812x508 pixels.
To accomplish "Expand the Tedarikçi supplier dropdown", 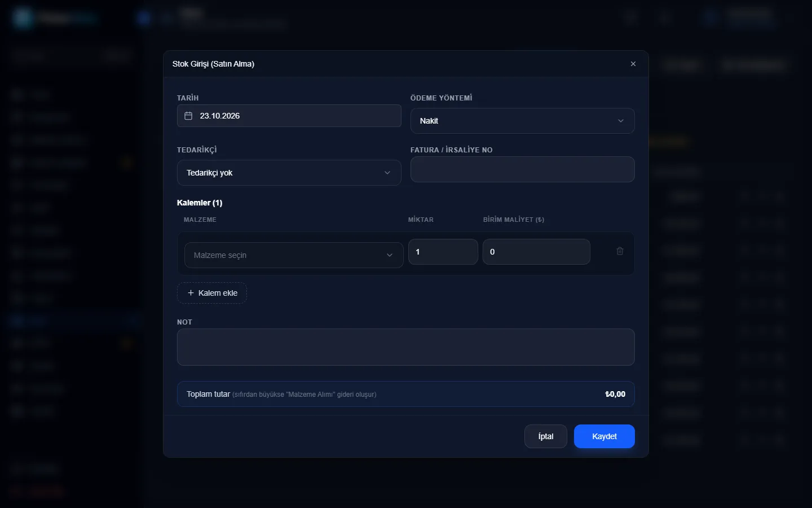I will click(289, 173).
